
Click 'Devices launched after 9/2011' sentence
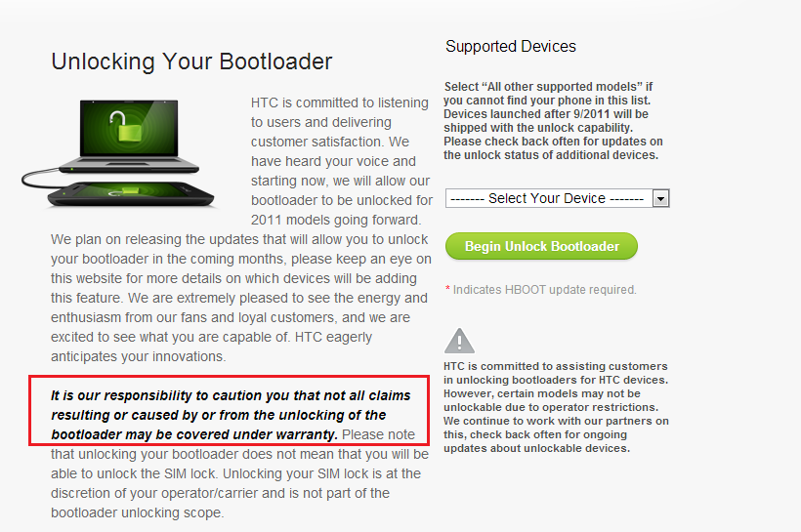(x=546, y=120)
